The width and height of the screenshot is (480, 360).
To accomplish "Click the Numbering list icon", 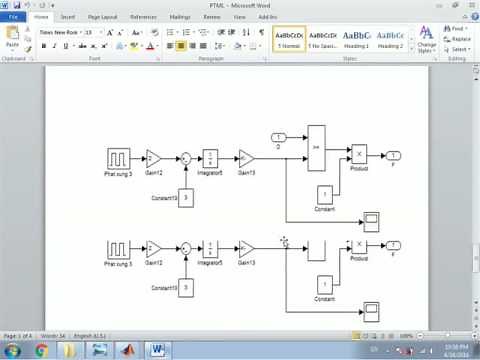I will coord(187,32).
